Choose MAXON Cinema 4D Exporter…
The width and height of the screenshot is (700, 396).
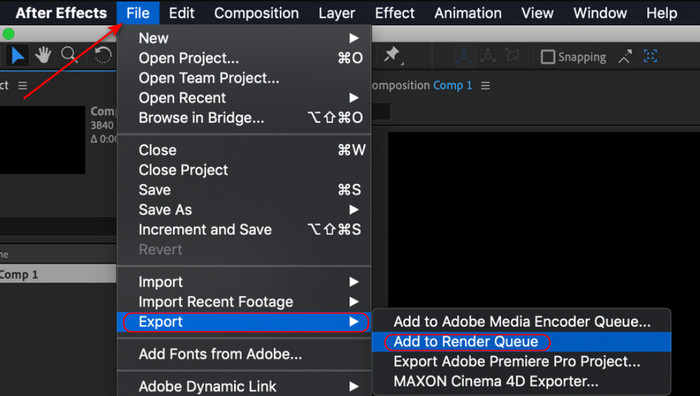click(x=521, y=381)
